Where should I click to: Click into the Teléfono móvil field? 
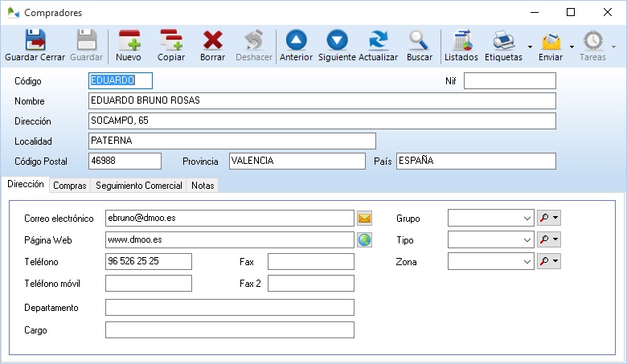click(x=149, y=283)
